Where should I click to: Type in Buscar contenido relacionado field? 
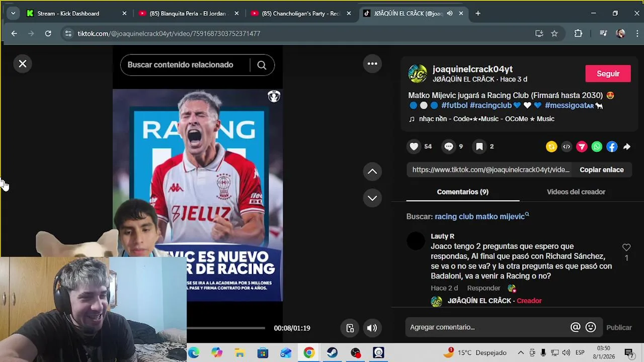click(x=185, y=65)
